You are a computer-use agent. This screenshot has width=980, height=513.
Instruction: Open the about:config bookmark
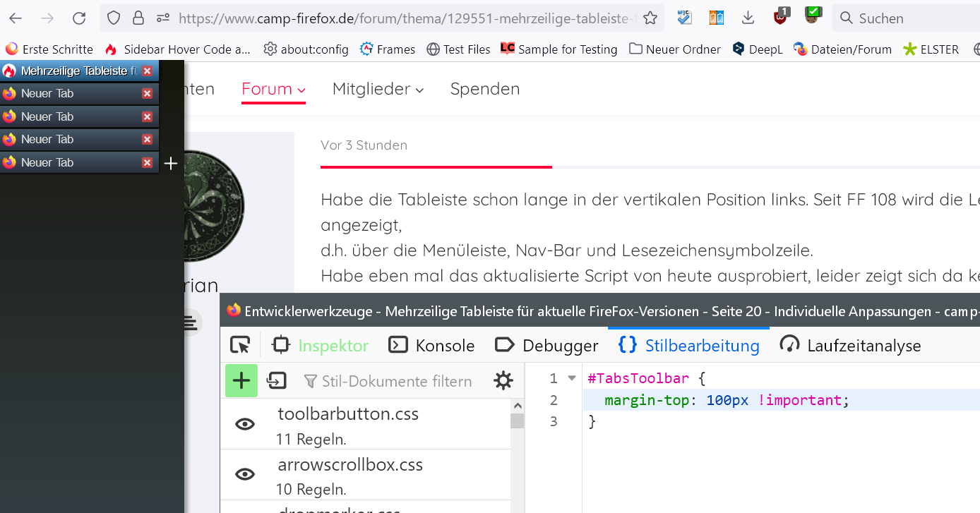pos(306,49)
